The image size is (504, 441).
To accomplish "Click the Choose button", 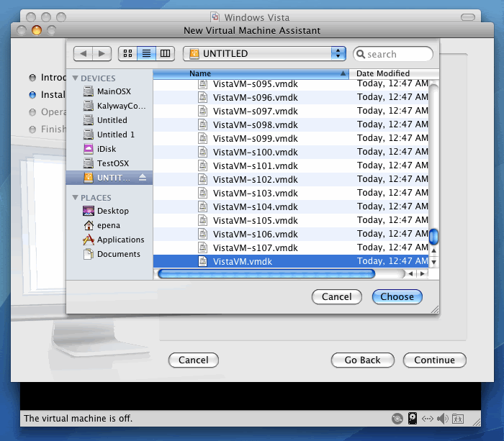I will tap(397, 297).
